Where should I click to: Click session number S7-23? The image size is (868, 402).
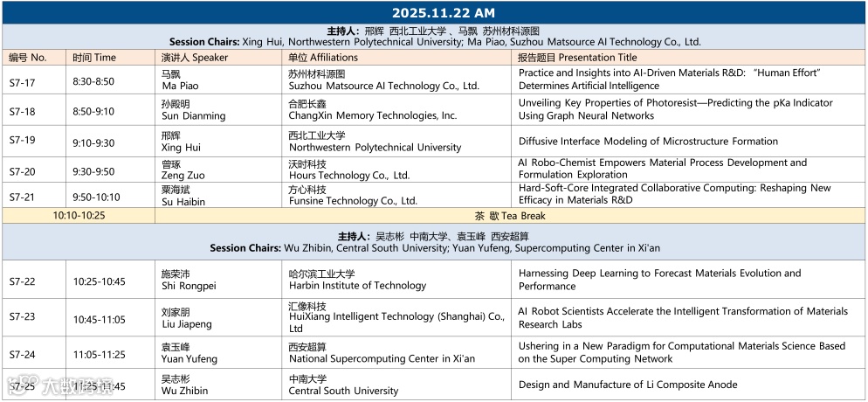click(22, 316)
